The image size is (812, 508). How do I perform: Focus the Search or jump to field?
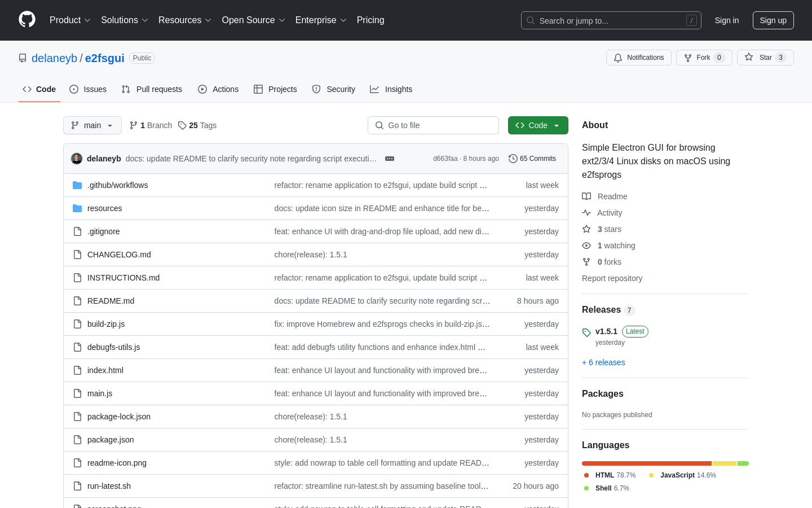tap(611, 20)
